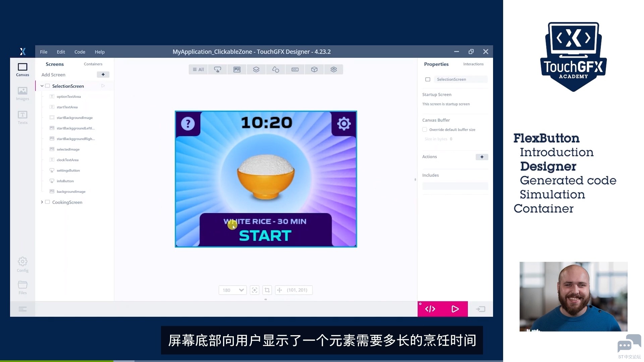The height and width of the screenshot is (362, 644).
Task: Open the Code menu
Action: click(x=80, y=52)
